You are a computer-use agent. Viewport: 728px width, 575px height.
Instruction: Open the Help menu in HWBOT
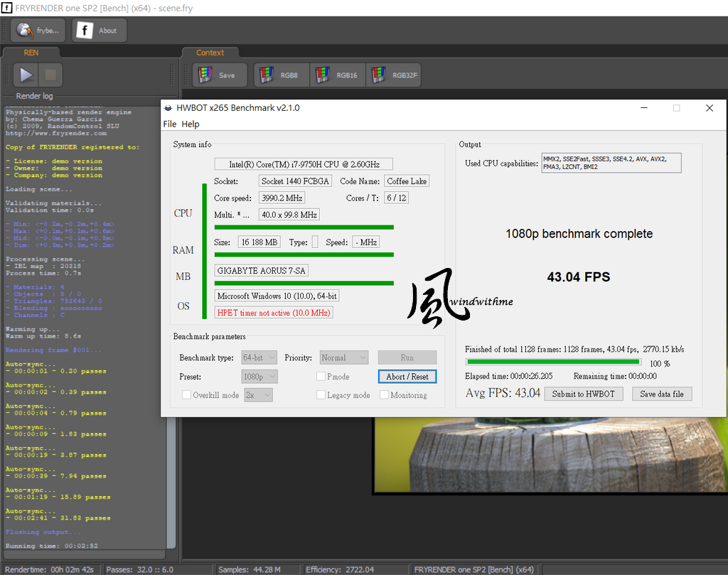pyautogui.click(x=191, y=124)
